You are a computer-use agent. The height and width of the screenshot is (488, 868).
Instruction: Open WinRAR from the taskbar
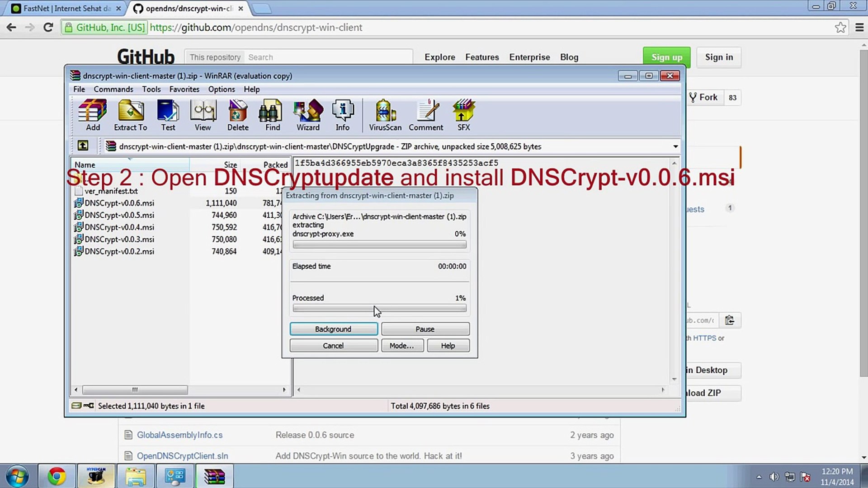tap(215, 476)
